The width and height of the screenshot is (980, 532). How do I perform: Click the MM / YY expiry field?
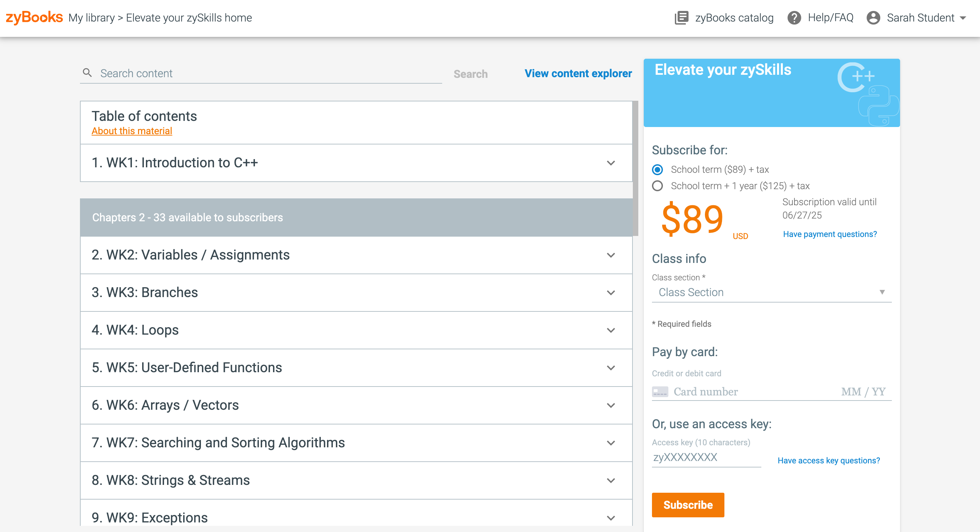click(x=863, y=391)
